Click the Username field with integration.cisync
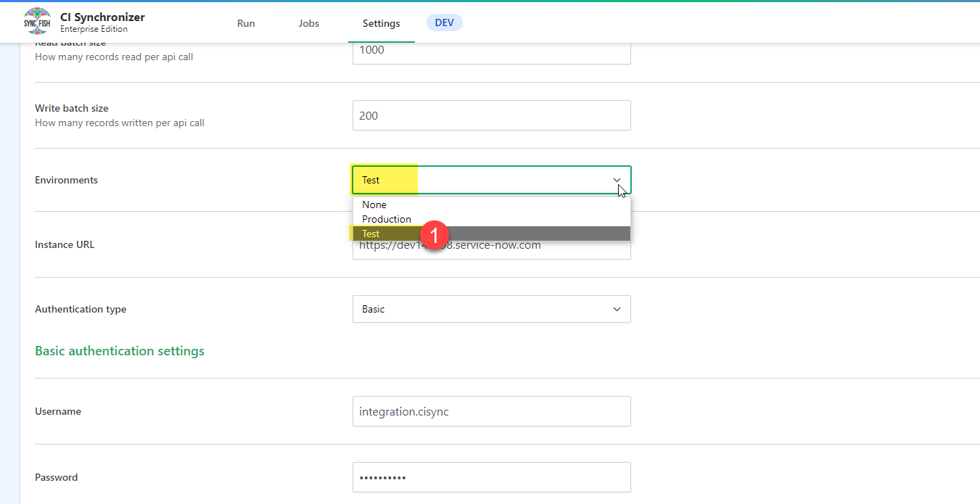980x504 pixels. [492, 411]
